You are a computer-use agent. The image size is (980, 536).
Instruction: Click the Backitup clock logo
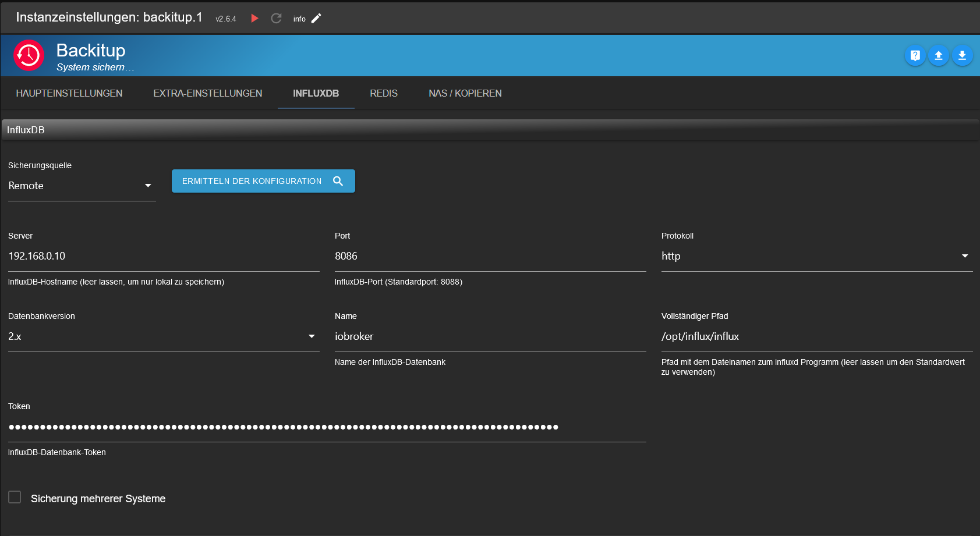tap(29, 55)
